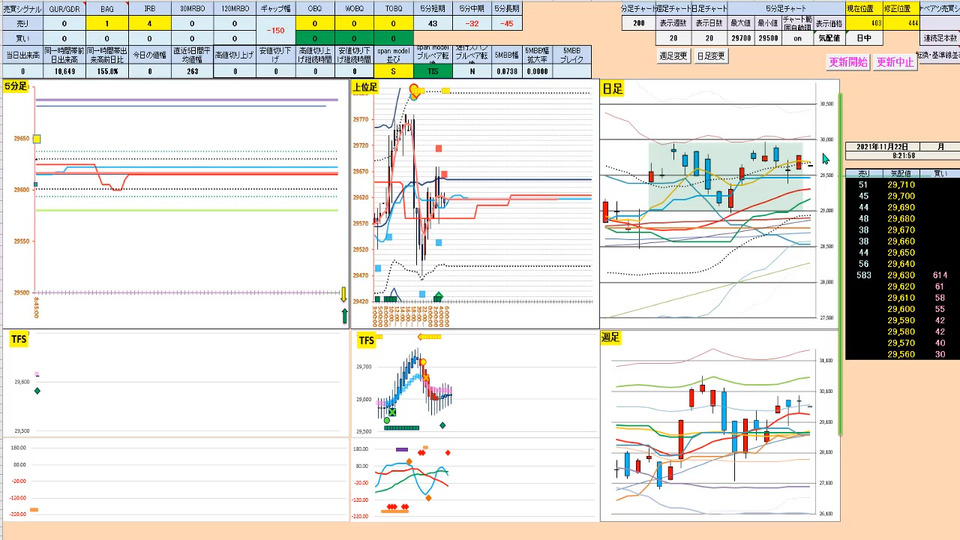Click the orange diamond at oscillator bottom

(429, 498)
